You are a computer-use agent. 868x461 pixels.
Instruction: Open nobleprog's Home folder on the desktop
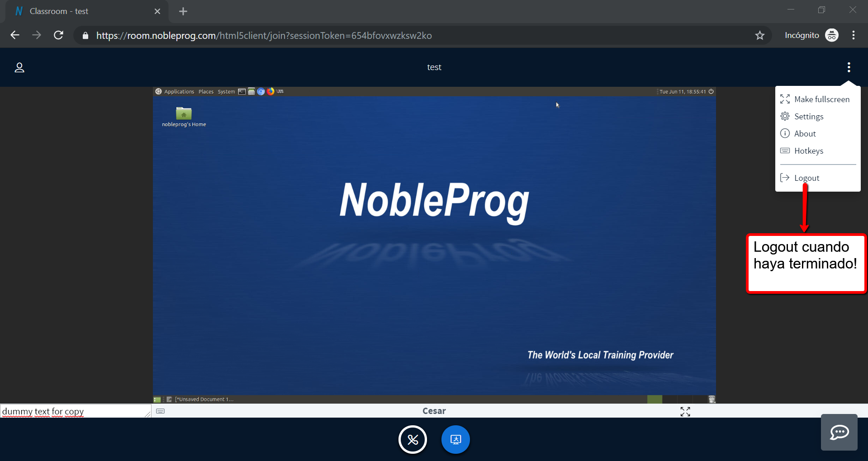click(184, 117)
